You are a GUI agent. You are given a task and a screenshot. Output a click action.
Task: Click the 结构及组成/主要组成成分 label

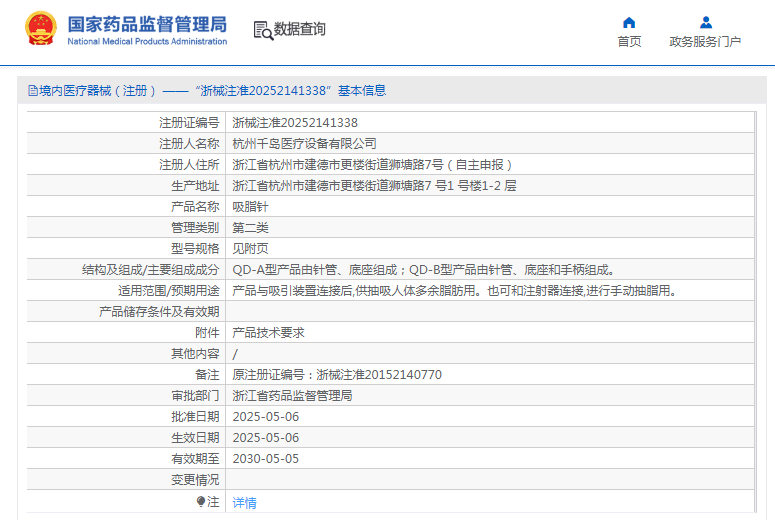tap(151, 269)
